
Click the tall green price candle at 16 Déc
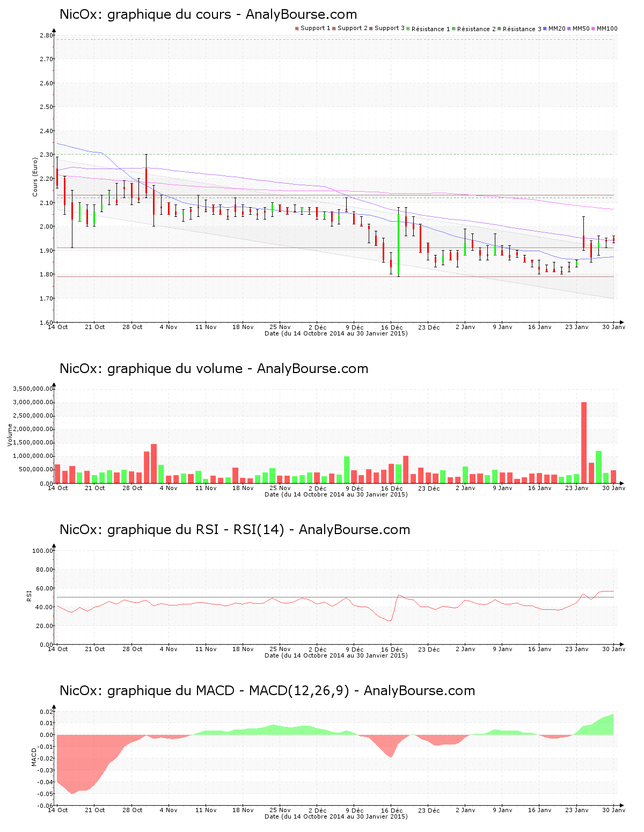point(399,244)
